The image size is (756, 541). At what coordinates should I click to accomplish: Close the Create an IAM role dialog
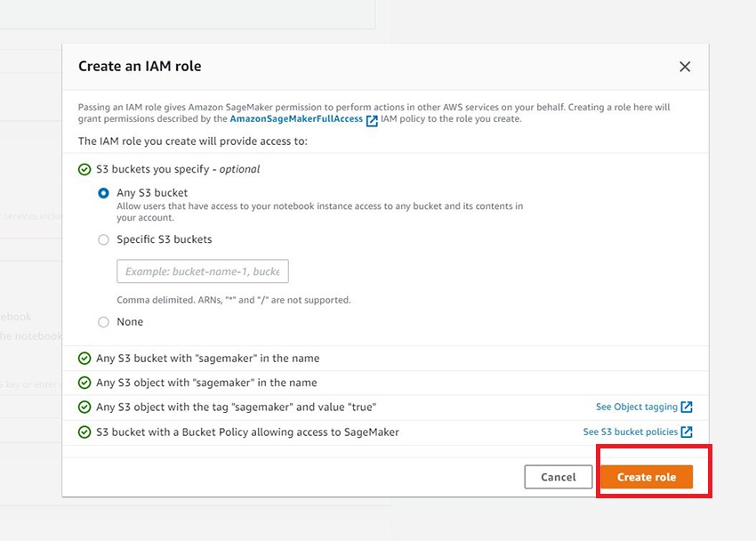coord(685,66)
